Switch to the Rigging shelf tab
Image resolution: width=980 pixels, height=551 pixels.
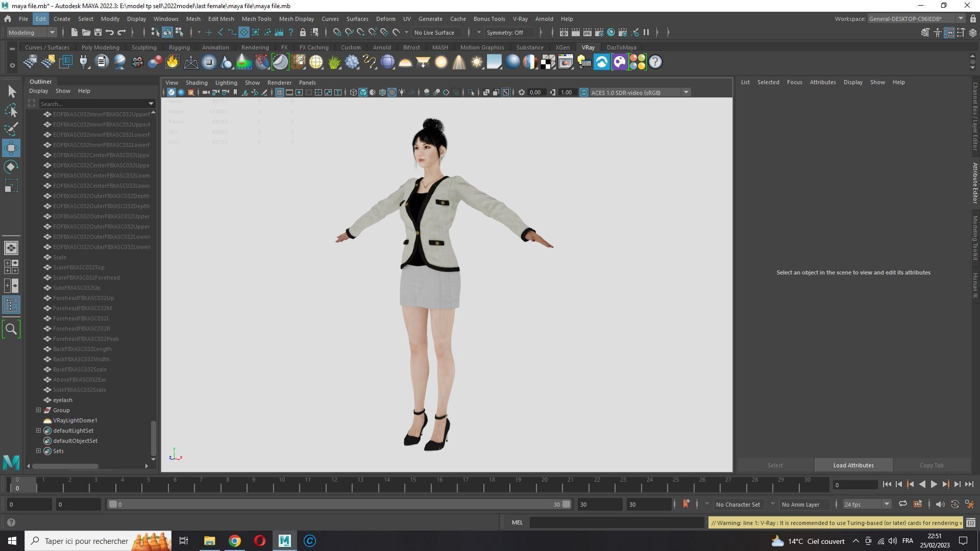point(179,47)
